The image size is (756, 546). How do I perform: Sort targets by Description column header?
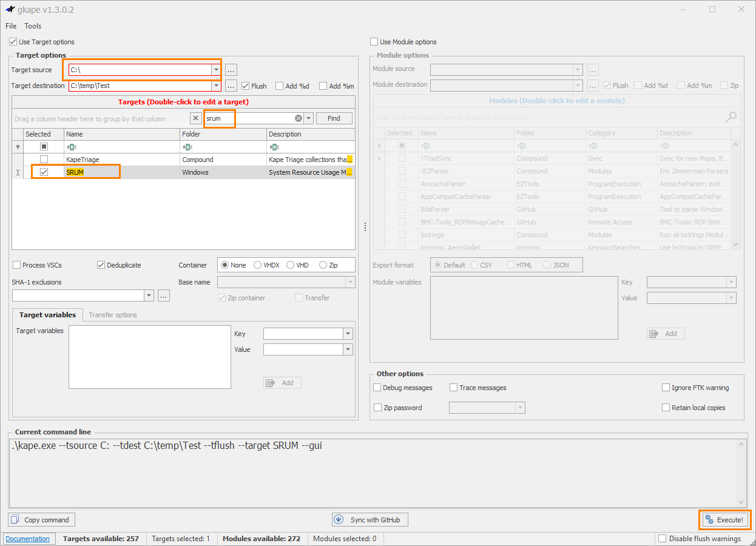tap(311, 134)
